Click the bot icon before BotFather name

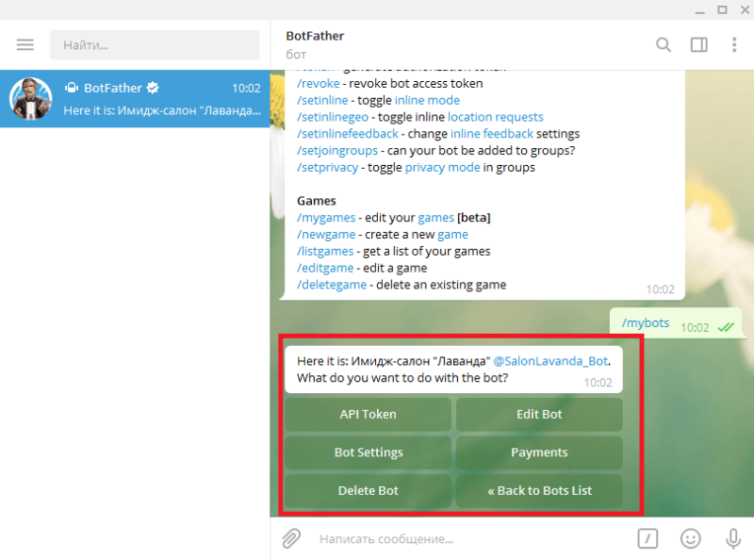72,88
